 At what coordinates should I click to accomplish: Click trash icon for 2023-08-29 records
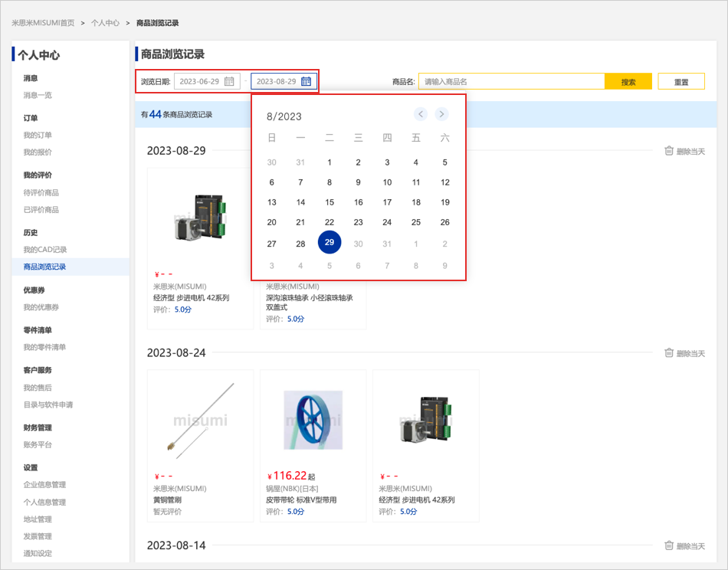669,151
